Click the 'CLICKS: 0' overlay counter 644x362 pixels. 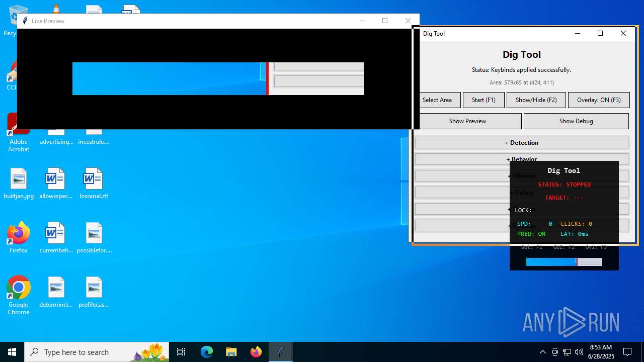[x=576, y=224]
